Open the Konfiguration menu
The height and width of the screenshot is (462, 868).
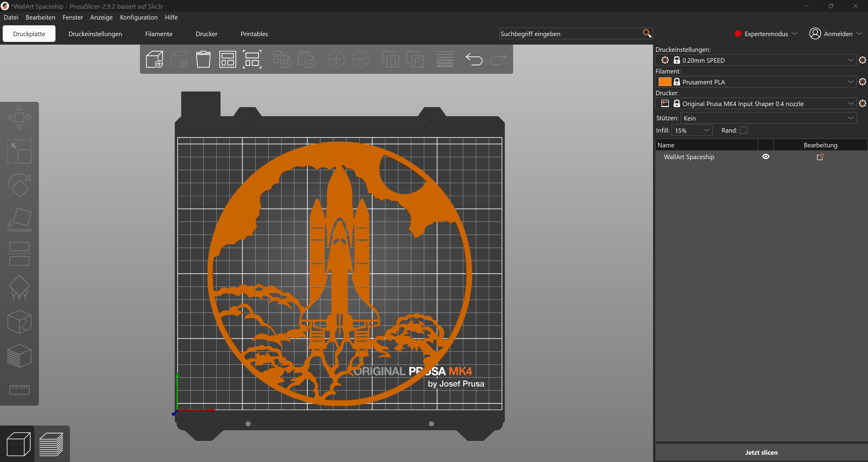[x=138, y=17]
